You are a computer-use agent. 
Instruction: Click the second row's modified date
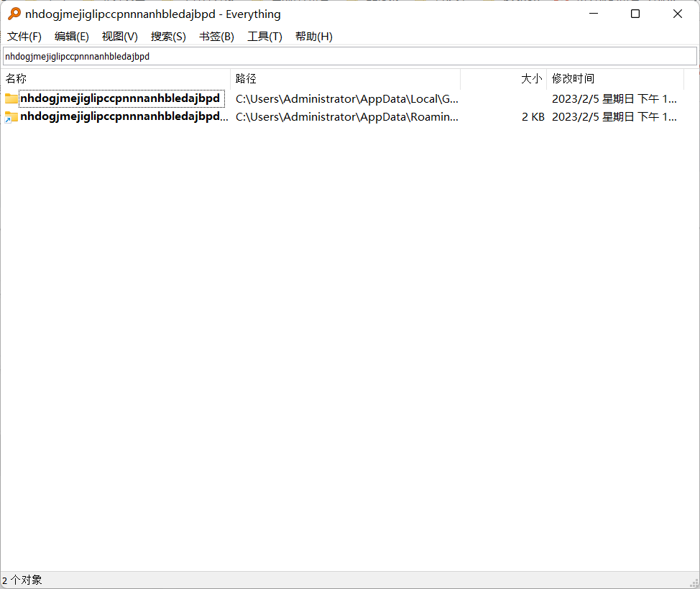coord(614,117)
